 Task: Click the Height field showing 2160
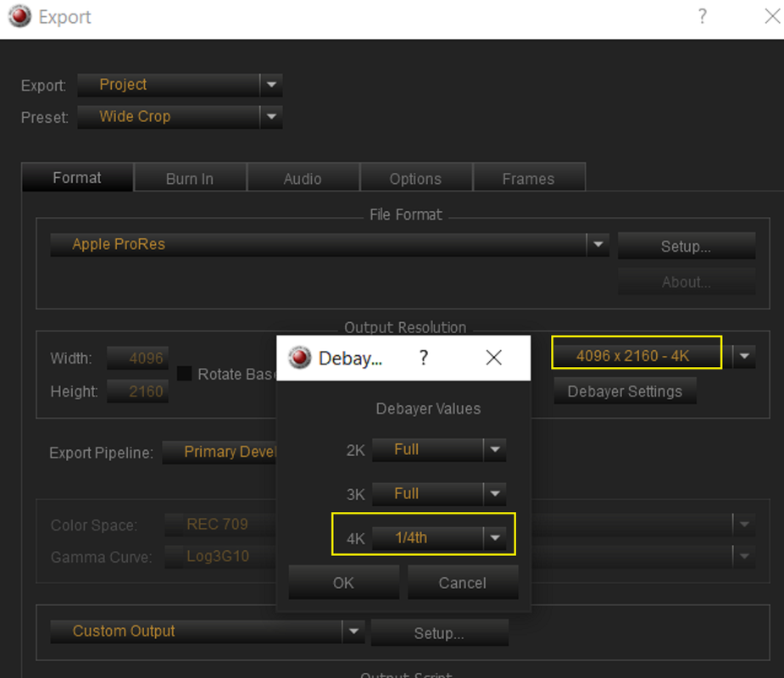[x=137, y=391]
